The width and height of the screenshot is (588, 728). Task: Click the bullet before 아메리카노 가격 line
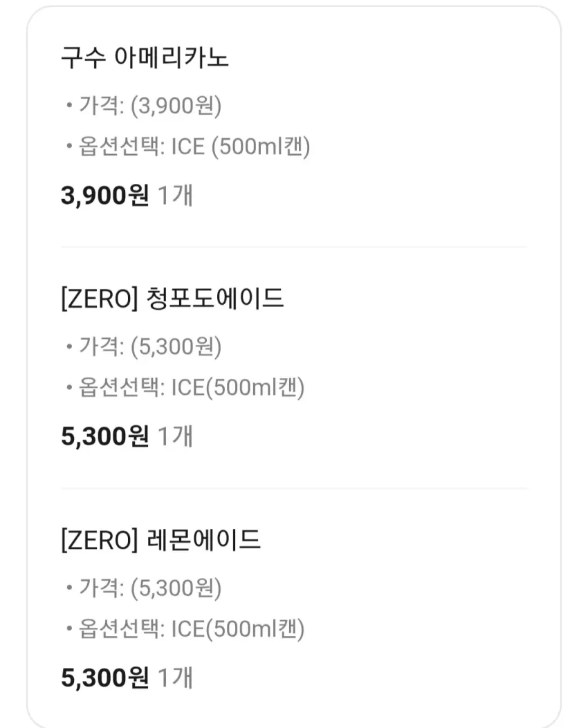tap(69, 105)
